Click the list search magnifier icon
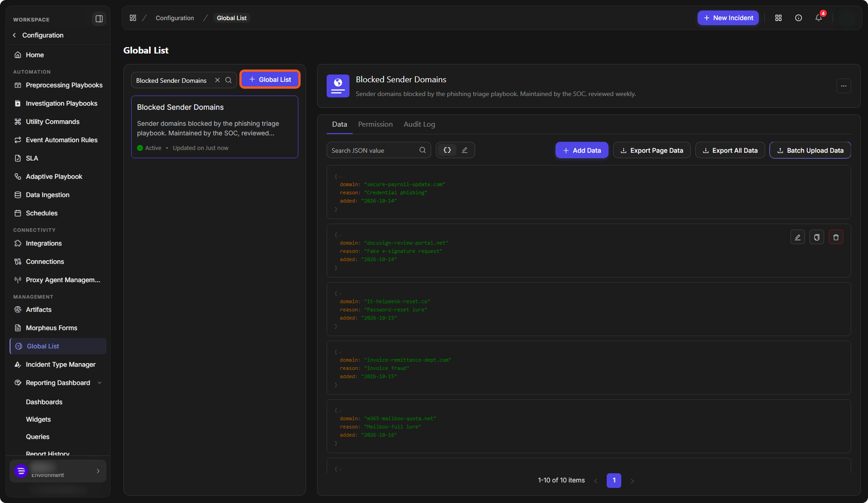Screen dimensions: 868x503 point(228,80)
